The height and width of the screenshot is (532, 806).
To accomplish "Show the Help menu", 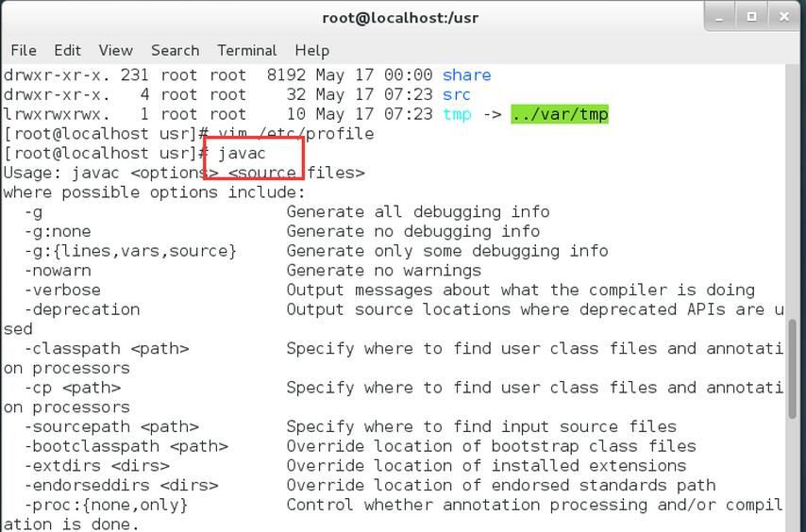I will click(311, 50).
